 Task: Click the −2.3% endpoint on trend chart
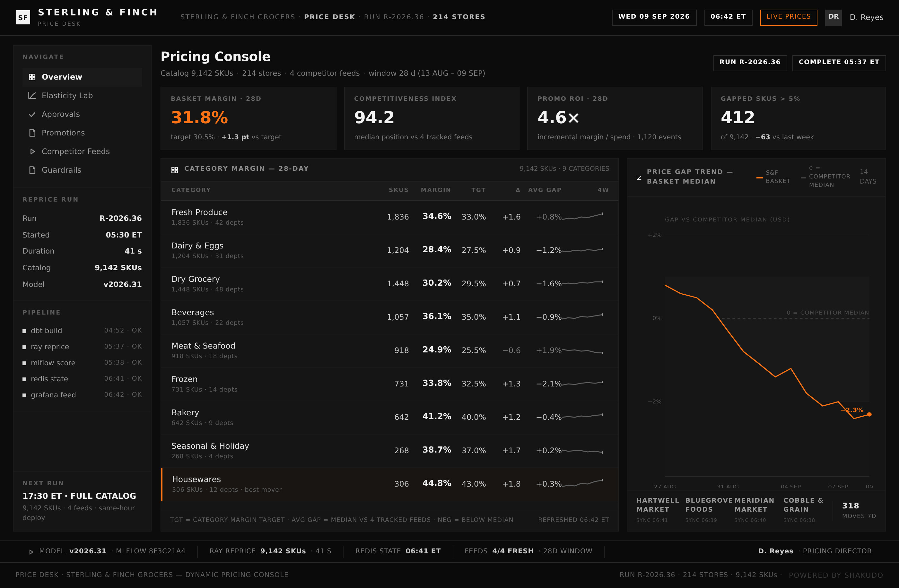tap(869, 414)
